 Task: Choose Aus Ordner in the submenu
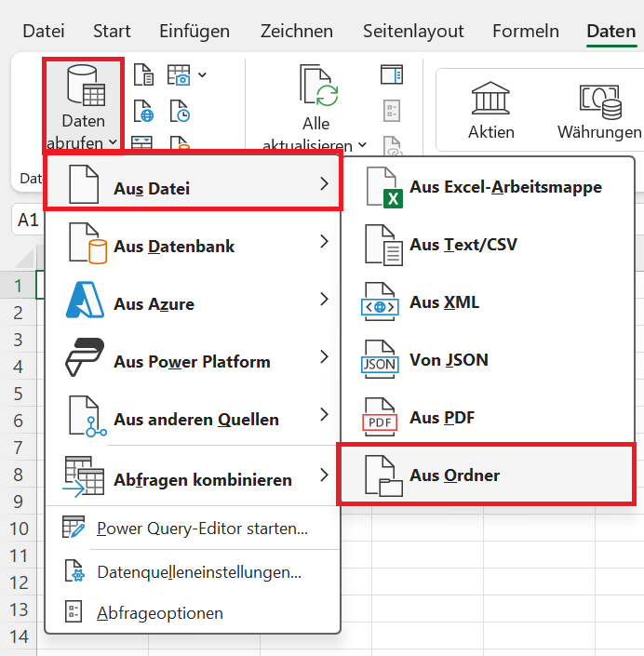(486, 475)
